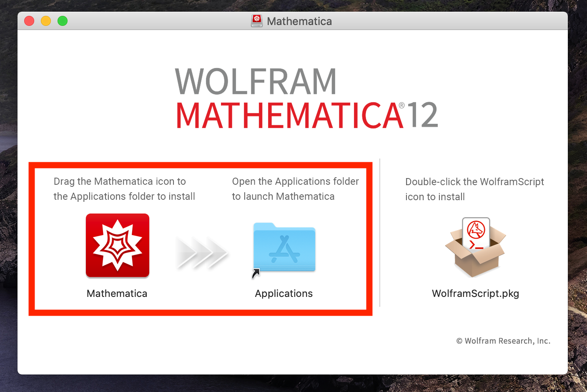587x392 pixels.
Task: Click the "Mathematica" window title text
Action: [x=299, y=21]
